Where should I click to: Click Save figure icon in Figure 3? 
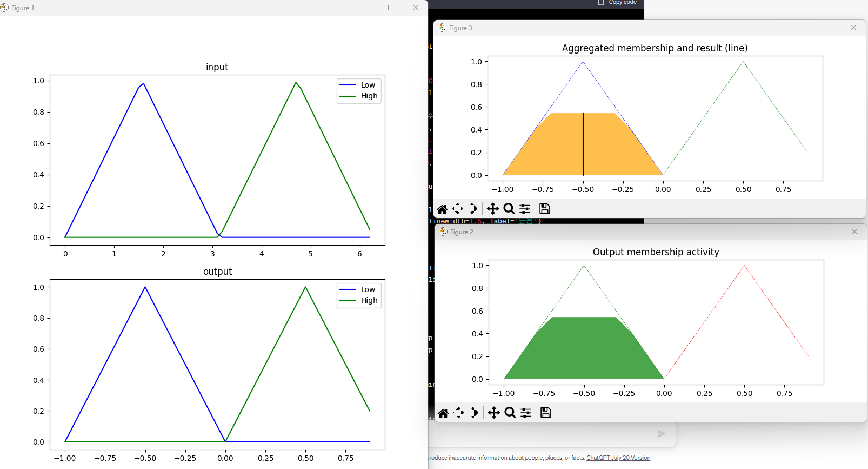click(545, 208)
